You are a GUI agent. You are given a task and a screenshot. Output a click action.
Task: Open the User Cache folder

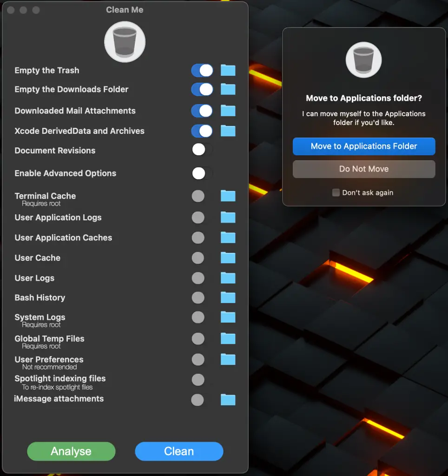[x=228, y=258]
